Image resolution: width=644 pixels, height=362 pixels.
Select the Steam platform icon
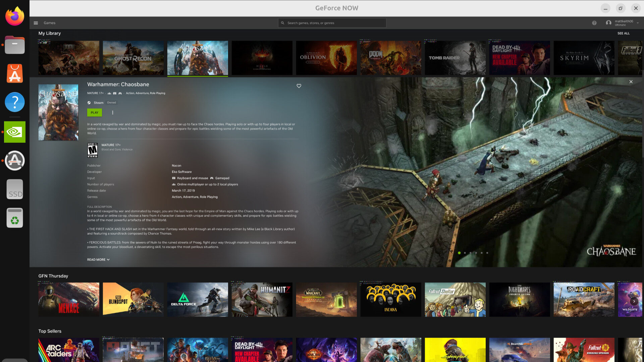(x=89, y=103)
